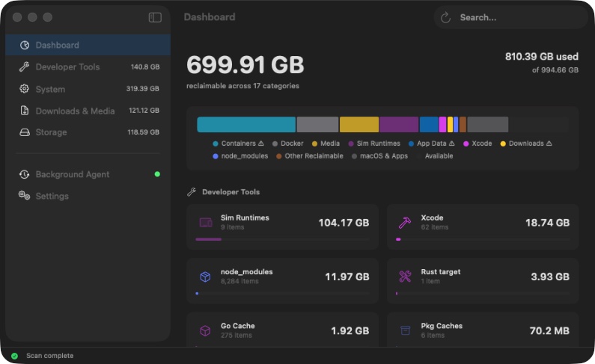This screenshot has width=595, height=364.
Task: Open the Go Cache 1.92 GB card
Action: 282,329
